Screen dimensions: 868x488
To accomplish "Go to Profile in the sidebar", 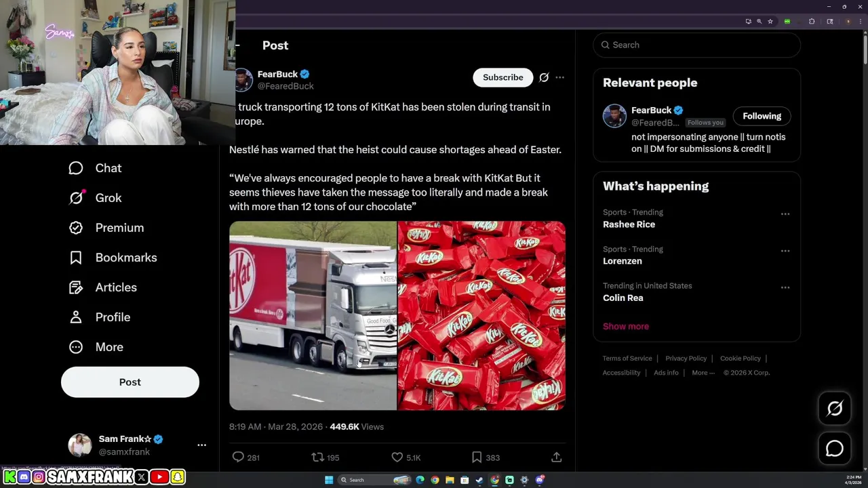I will click(x=100, y=317).
